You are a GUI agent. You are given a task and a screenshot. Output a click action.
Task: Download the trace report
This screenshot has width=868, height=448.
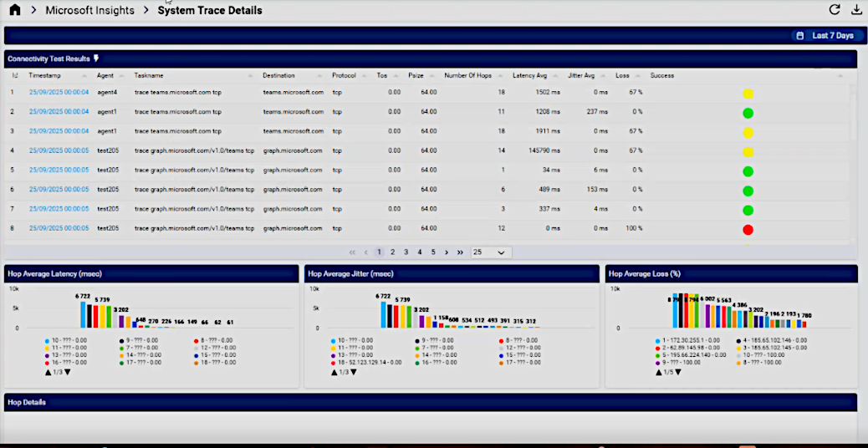[x=855, y=9]
